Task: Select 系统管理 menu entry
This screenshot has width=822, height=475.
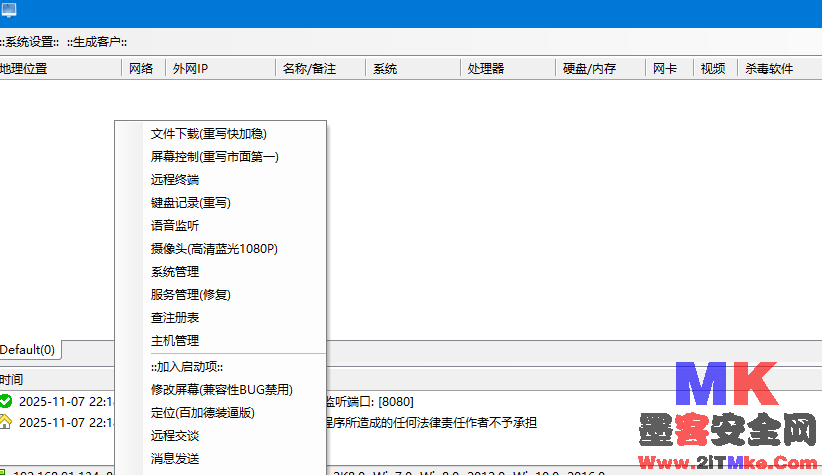Action: coord(174,272)
